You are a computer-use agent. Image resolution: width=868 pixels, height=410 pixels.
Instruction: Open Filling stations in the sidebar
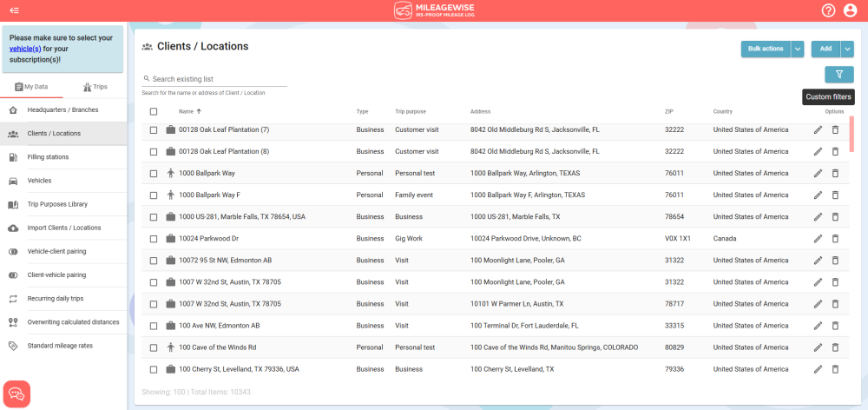tap(48, 157)
